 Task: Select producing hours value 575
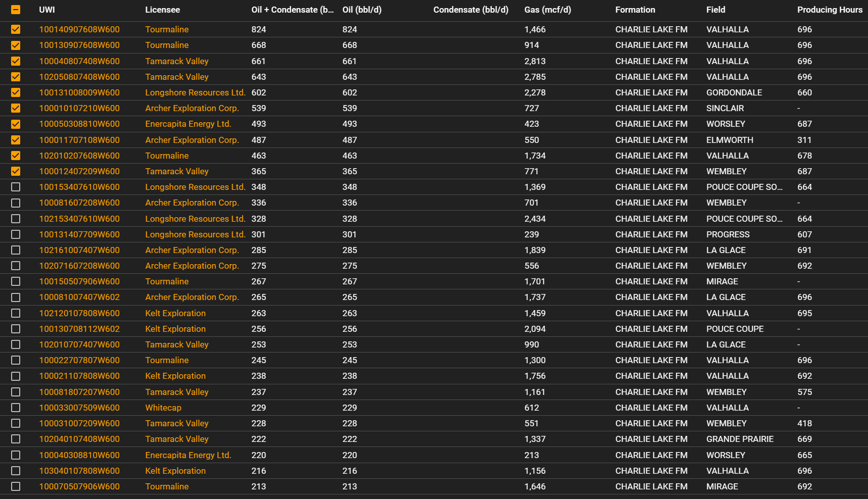click(x=804, y=392)
